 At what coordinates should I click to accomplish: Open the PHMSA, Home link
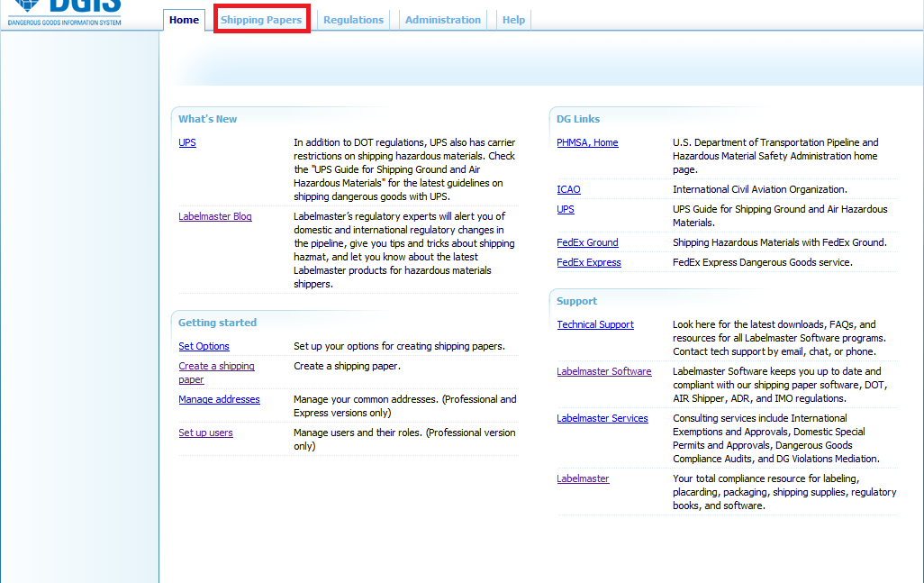pos(587,142)
